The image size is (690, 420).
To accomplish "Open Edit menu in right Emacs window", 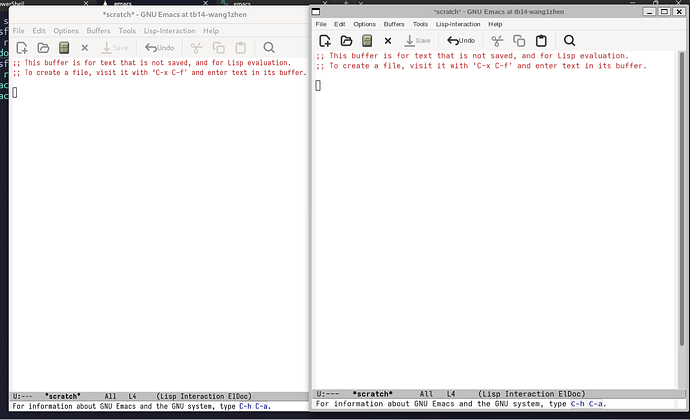I will click(340, 24).
